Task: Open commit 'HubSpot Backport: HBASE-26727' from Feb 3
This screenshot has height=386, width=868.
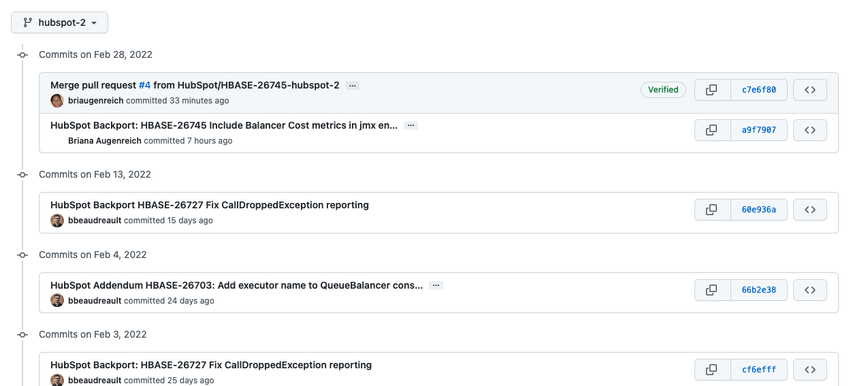Action: click(x=211, y=365)
